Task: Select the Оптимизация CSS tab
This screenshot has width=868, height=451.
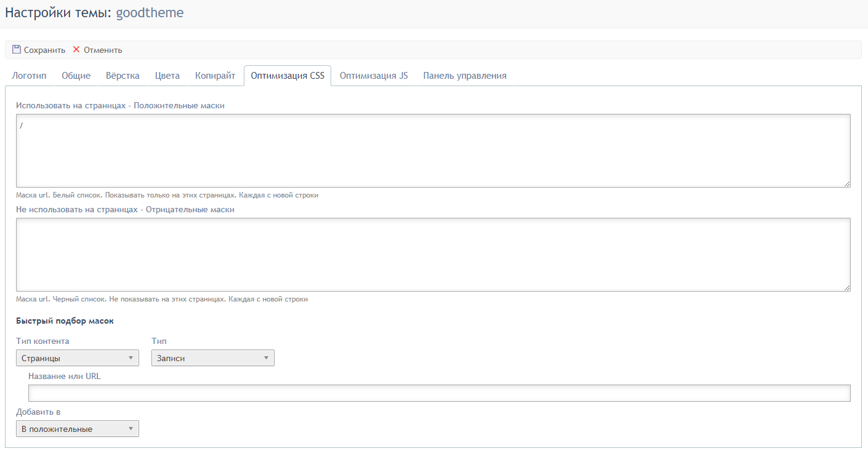Action: point(287,76)
